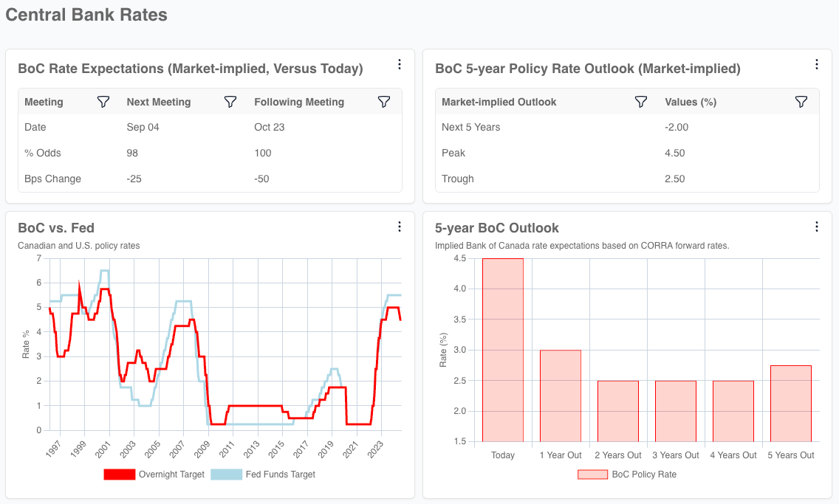Image resolution: width=839 pixels, height=504 pixels.
Task: Open BoC 5-year Policy Rate Outlook kebab menu
Action: pyautogui.click(x=817, y=65)
